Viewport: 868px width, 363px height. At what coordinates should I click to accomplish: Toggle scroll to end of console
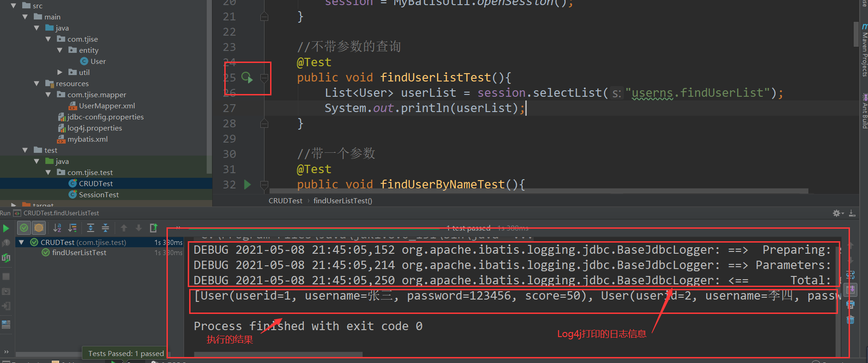[850, 290]
